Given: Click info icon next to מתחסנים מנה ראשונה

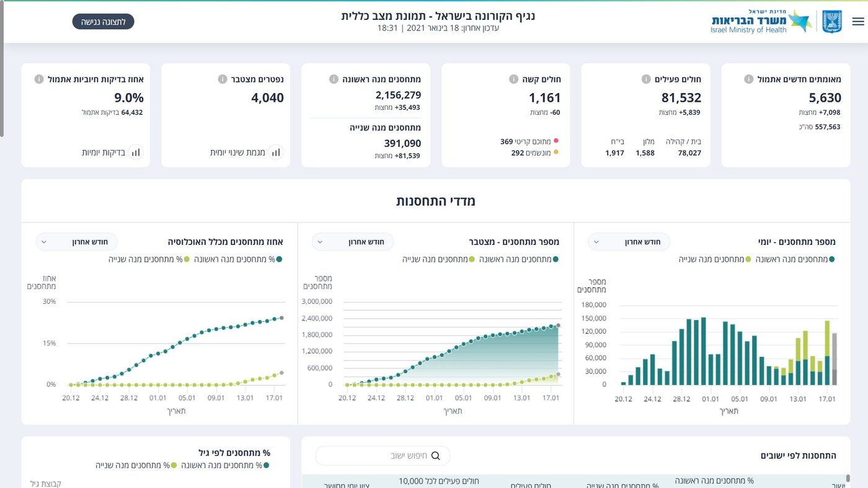Looking at the screenshot, I should [x=334, y=79].
